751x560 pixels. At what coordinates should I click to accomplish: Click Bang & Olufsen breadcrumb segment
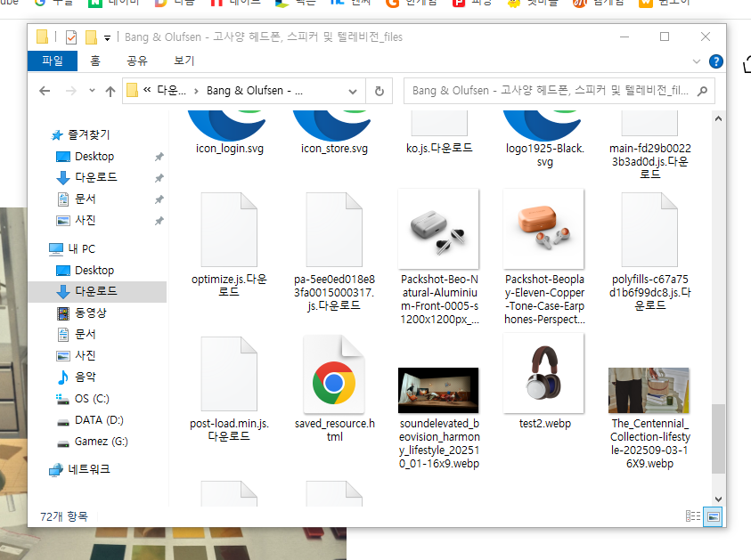254,91
